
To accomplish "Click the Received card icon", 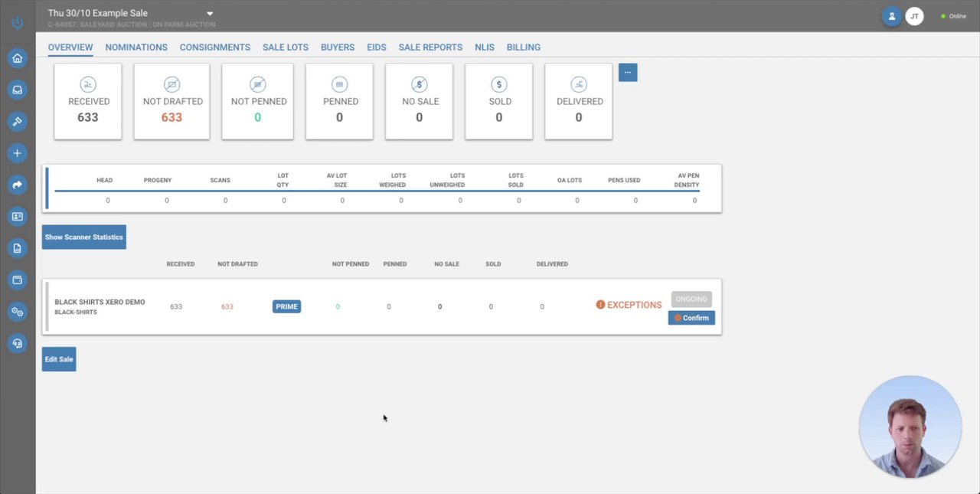I will [87, 84].
